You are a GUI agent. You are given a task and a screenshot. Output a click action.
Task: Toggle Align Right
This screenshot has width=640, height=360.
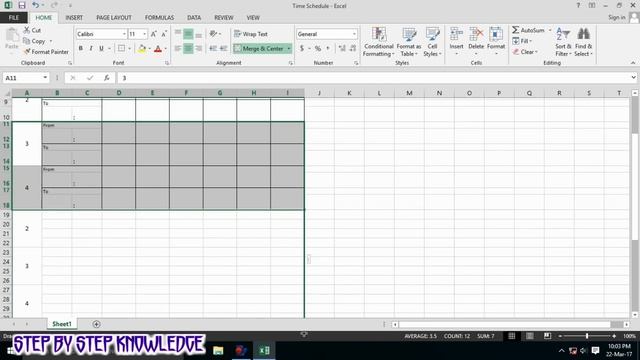[199, 49]
